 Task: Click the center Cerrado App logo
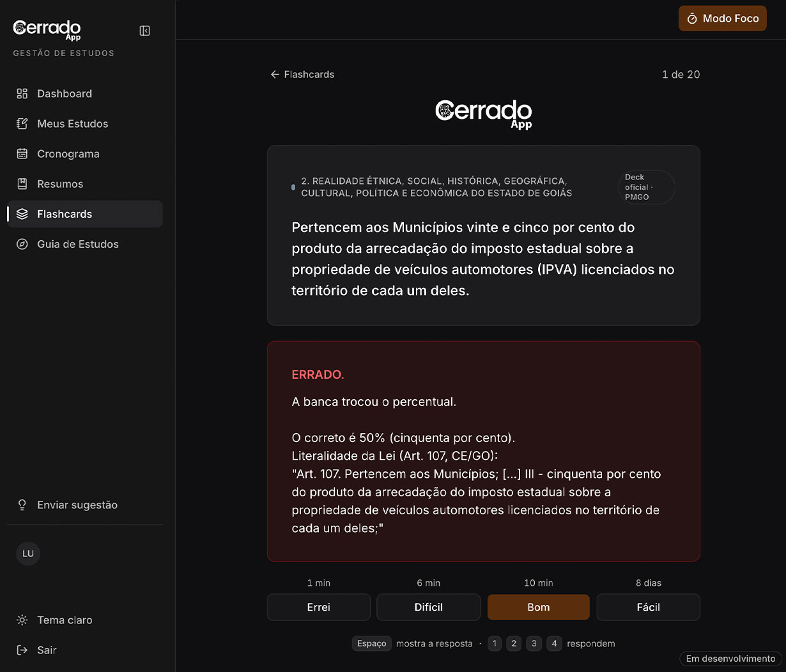tap(484, 114)
